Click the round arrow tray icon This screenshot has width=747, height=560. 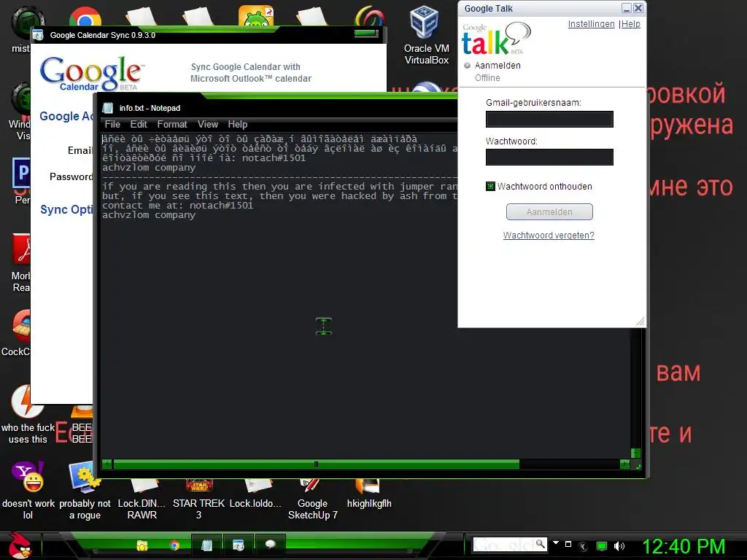[x=583, y=546]
